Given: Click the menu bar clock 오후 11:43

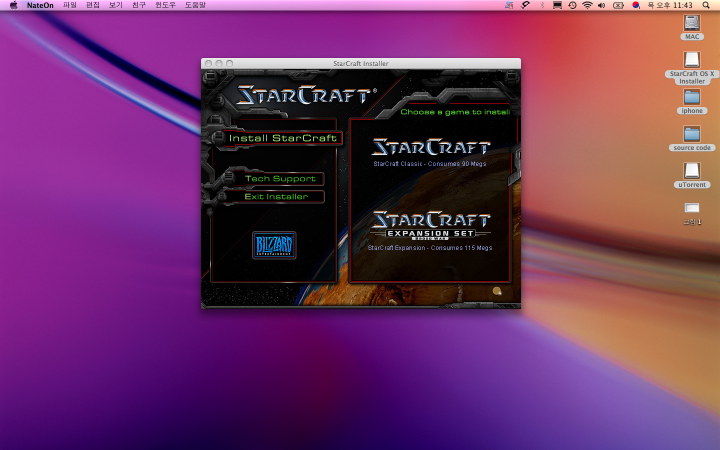Looking at the screenshot, I should pos(670,5).
